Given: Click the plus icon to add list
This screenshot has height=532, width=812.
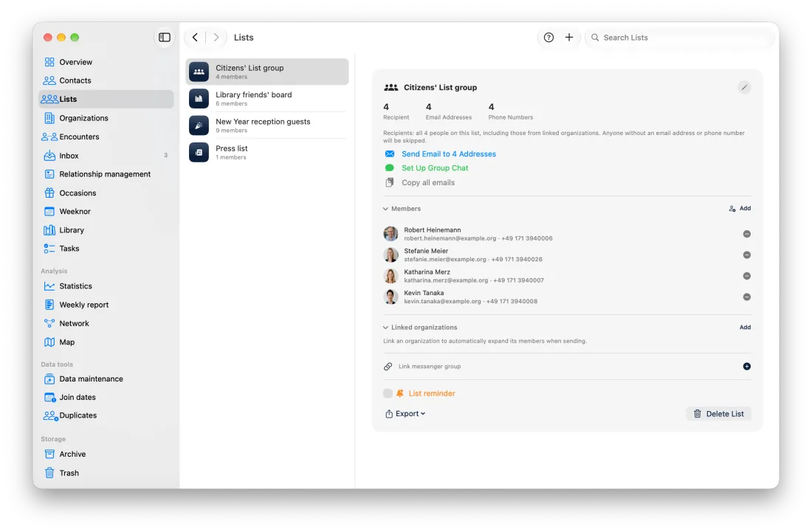Looking at the screenshot, I should click(568, 37).
